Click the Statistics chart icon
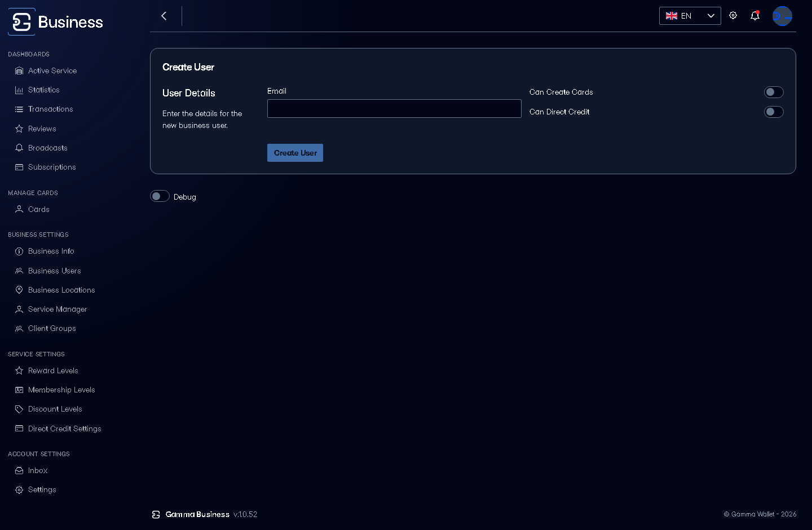Screen dimensions: 812x530 click(x=19, y=90)
